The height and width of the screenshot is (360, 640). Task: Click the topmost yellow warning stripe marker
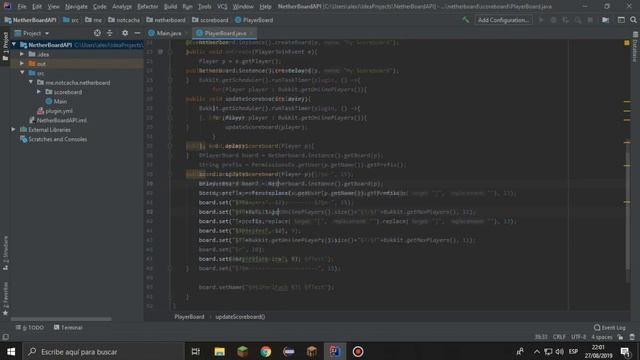click(x=627, y=101)
